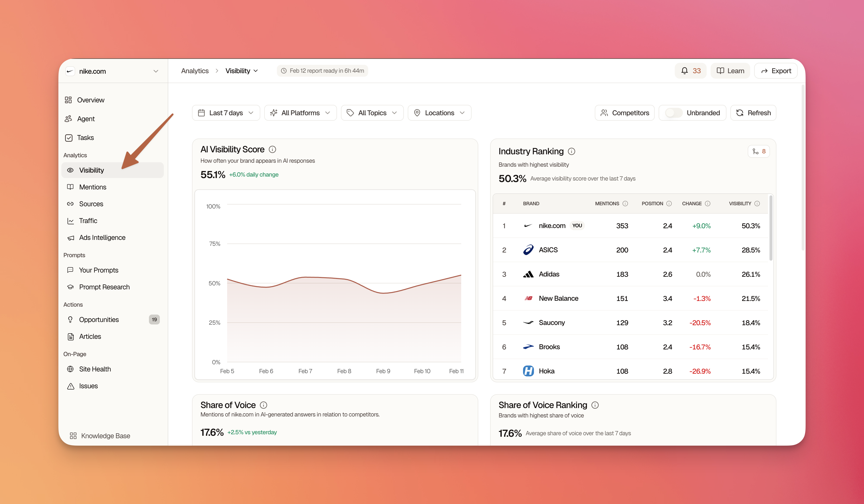Open the All Platforms filter dropdown
This screenshot has height=504, width=864.
[x=300, y=113]
